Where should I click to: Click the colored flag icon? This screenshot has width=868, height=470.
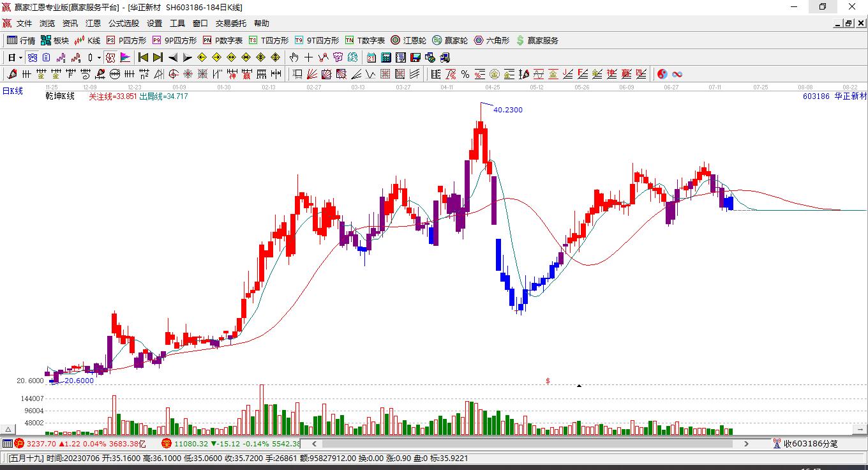point(125,57)
